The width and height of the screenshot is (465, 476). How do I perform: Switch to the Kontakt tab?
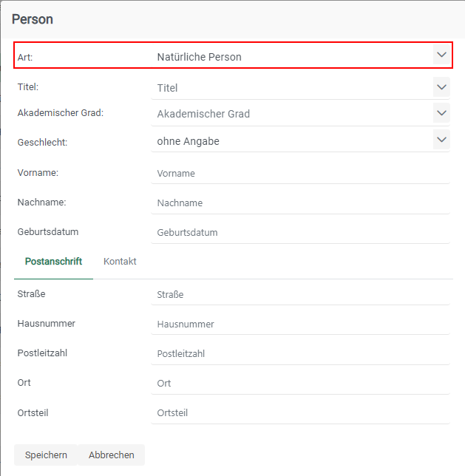click(120, 262)
